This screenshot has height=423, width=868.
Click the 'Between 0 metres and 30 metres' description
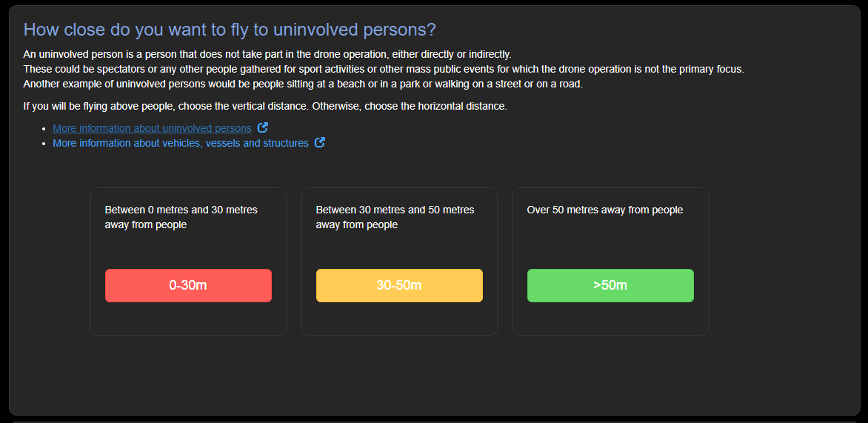(x=181, y=218)
